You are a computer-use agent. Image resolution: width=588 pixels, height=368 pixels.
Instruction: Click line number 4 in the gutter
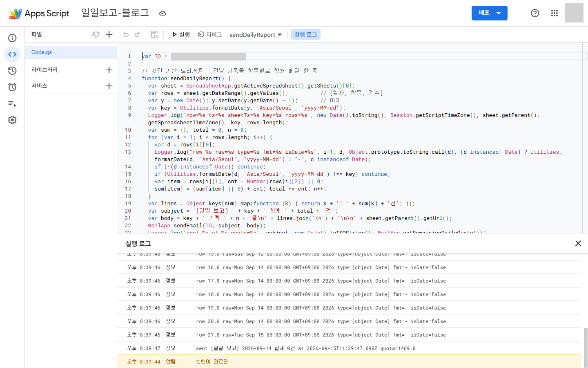click(129, 79)
